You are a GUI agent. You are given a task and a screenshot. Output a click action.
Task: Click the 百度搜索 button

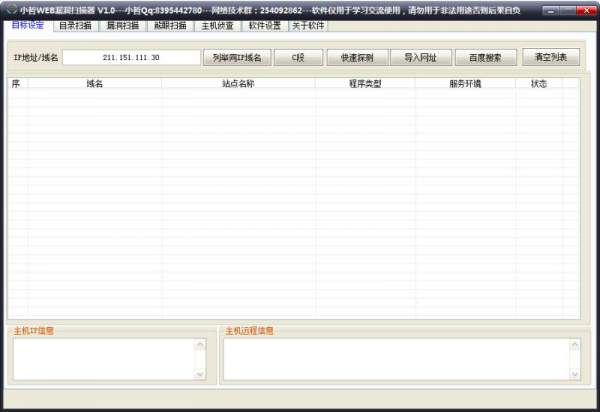click(x=485, y=57)
